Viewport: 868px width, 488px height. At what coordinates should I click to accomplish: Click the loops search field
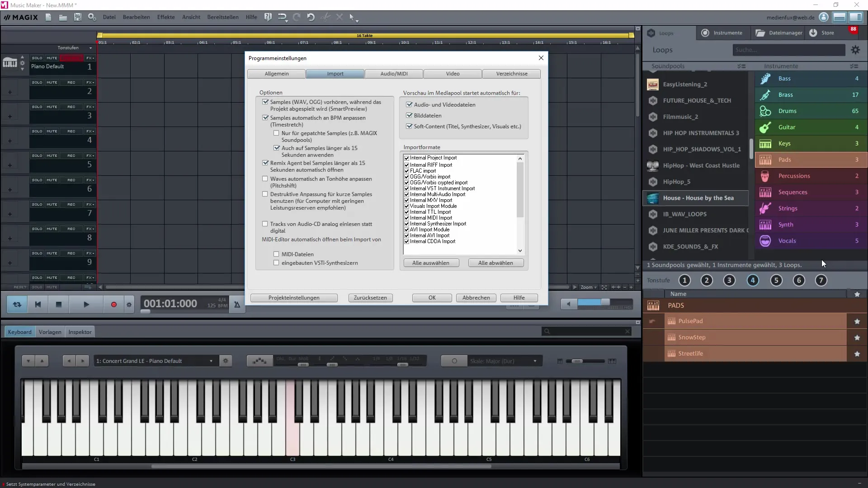(x=788, y=50)
